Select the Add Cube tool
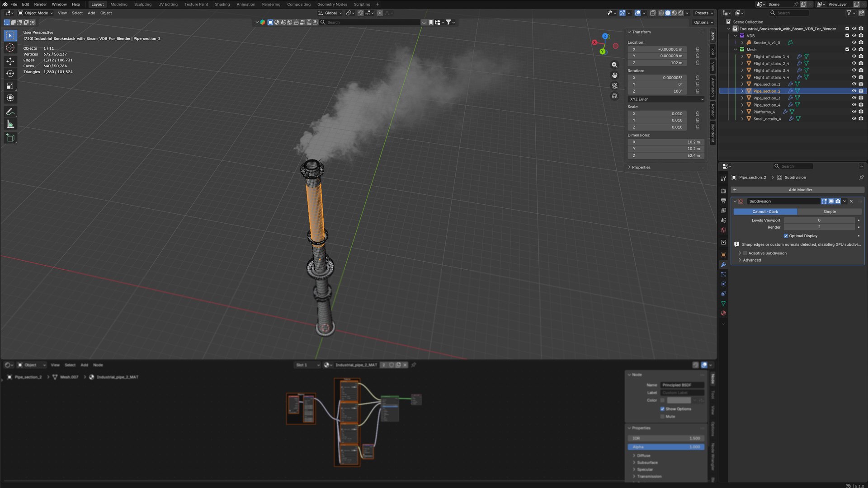 pyautogui.click(x=10, y=138)
